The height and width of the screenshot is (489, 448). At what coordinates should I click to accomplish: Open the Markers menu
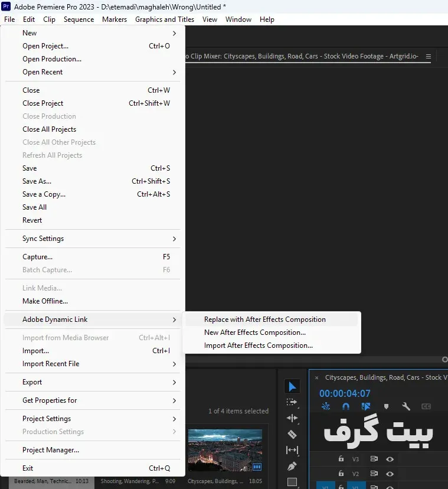(x=115, y=19)
